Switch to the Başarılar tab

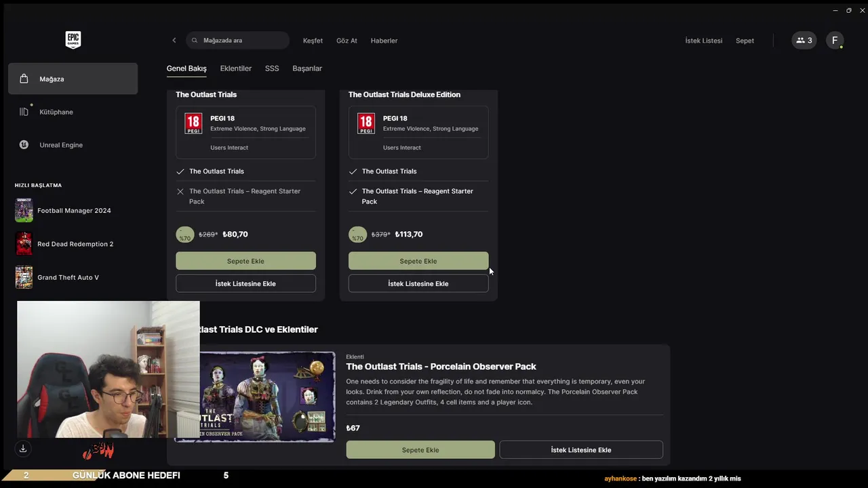pos(307,68)
